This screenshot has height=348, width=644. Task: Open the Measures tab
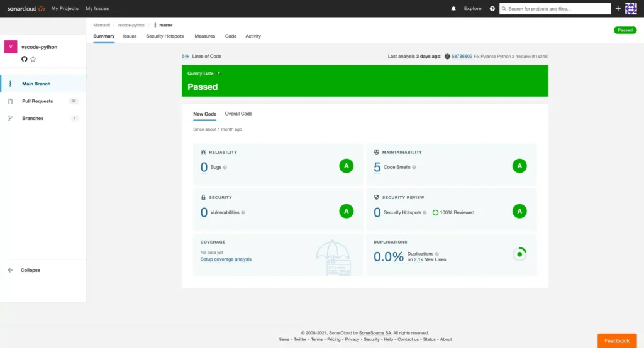(205, 36)
